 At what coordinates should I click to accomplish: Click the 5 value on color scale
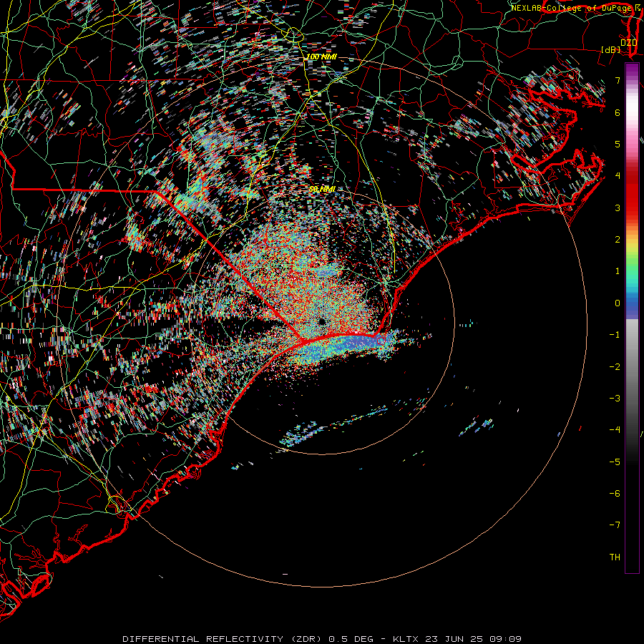[x=618, y=144]
